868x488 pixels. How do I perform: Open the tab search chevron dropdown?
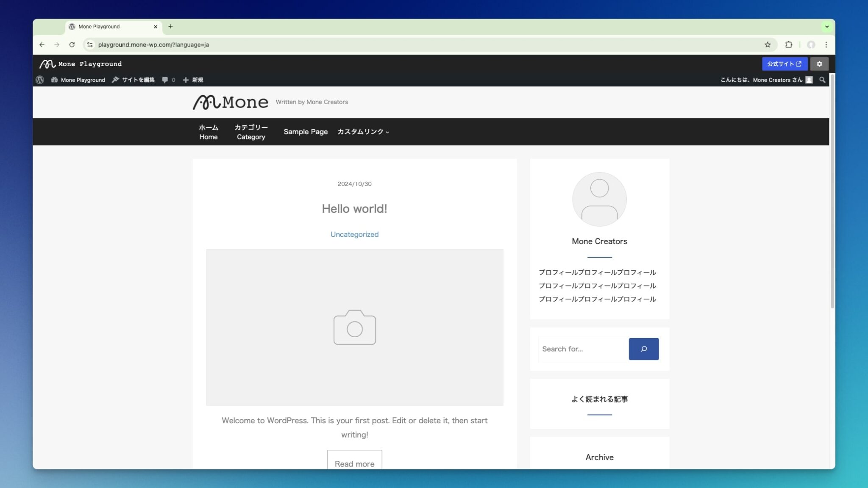coord(826,27)
